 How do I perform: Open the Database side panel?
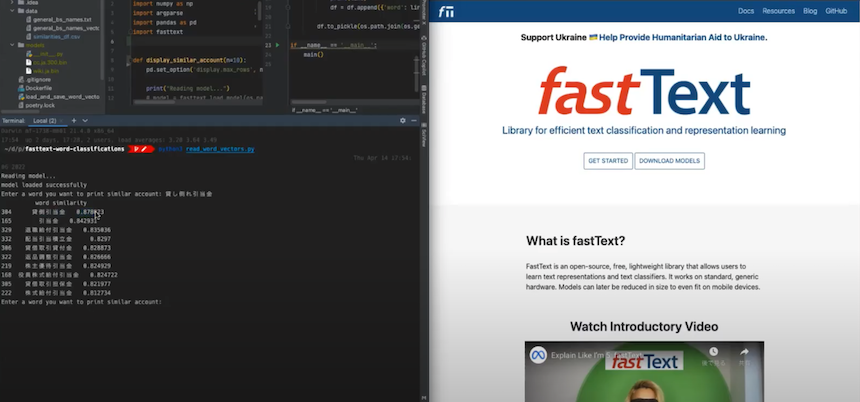point(424,100)
